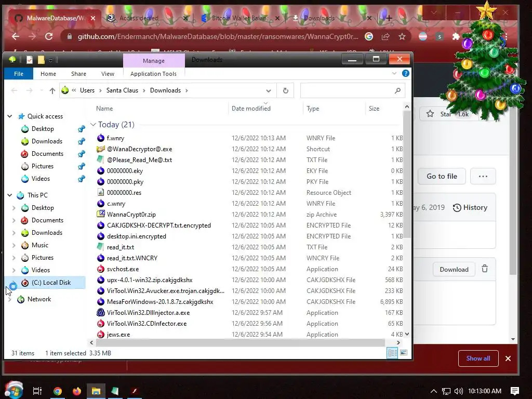Select the read_it.txt.WNCRY file row
This screenshot has width=532, height=399.
coord(249,258)
